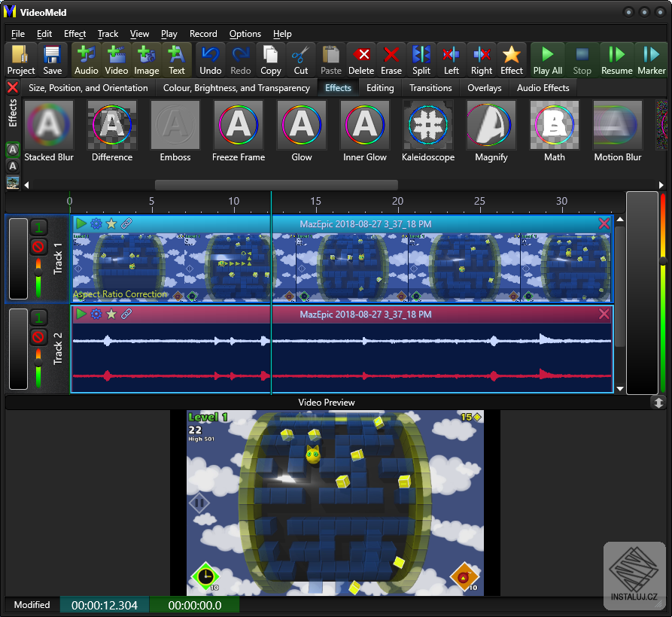Select the Kaleidoscope effect thumbnail
Image resolution: width=672 pixels, height=617 pixels.
(428, 125)
